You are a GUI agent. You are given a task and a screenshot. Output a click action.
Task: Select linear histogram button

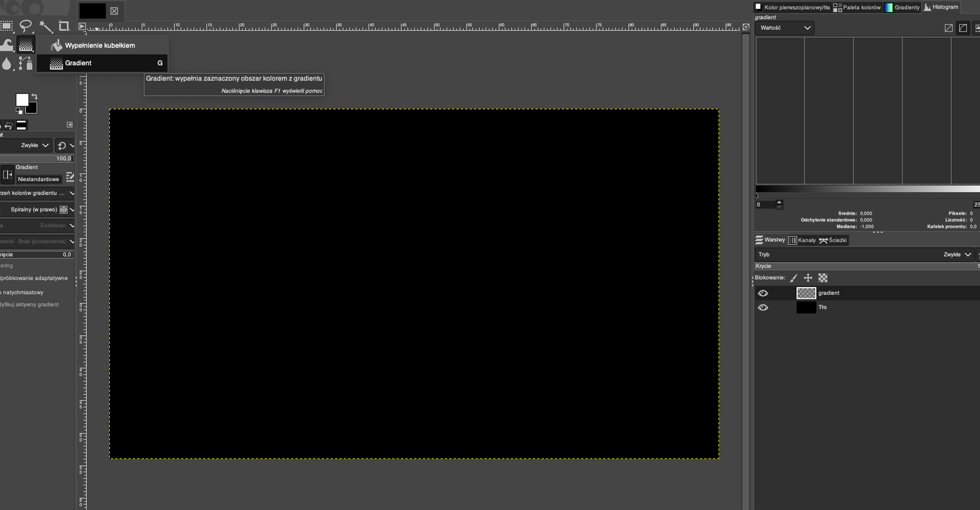click(x=948, y=28)
